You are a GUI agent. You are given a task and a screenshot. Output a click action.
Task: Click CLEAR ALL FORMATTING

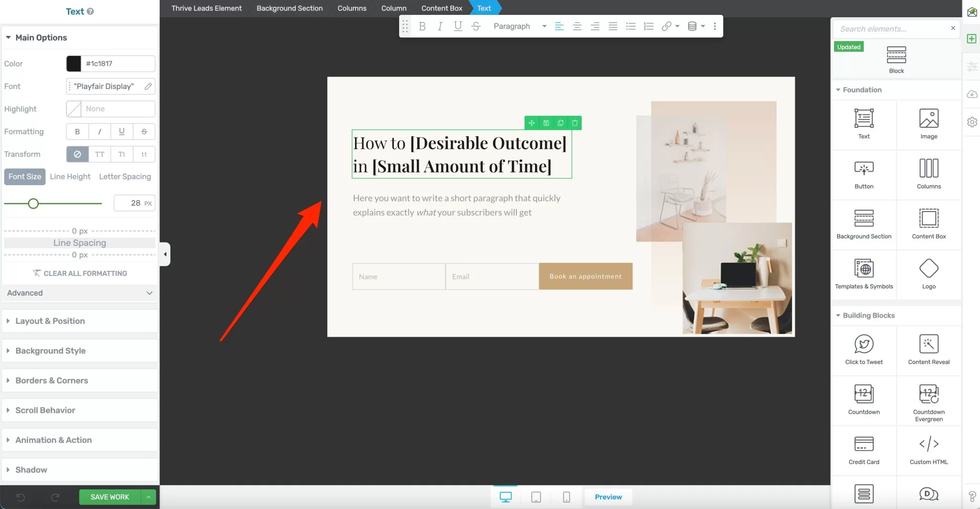[80, 273]
